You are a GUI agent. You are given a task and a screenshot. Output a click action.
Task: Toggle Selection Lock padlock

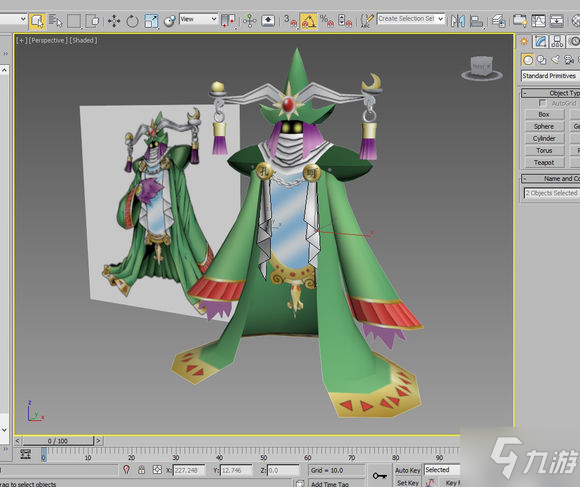click(141, 470)
